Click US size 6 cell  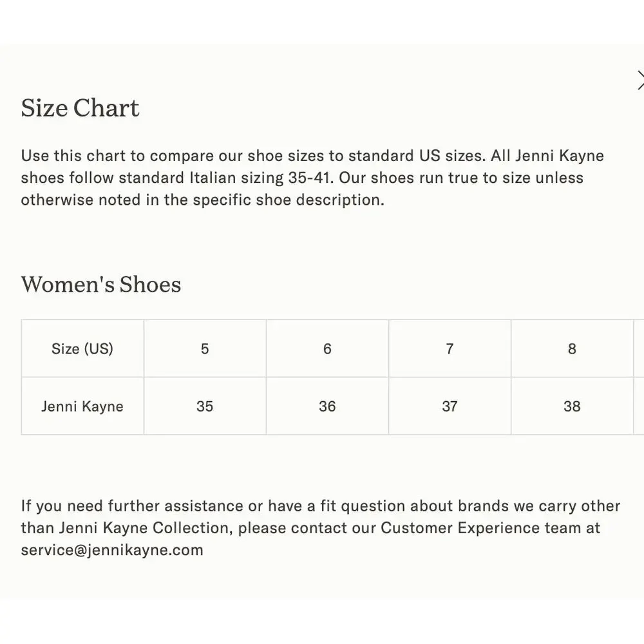tap(327, 348)
